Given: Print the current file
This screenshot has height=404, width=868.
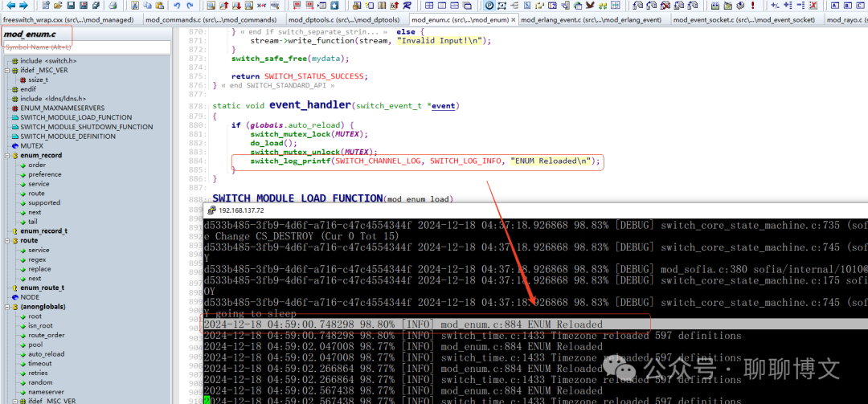Looking at the screenshot, I should [x=113, y=6].
